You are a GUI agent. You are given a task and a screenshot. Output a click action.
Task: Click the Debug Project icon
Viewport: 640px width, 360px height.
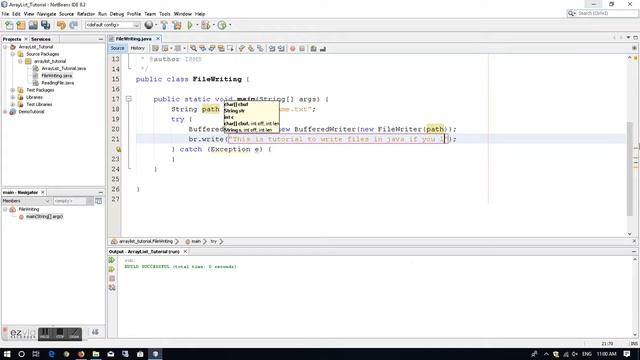205,25
